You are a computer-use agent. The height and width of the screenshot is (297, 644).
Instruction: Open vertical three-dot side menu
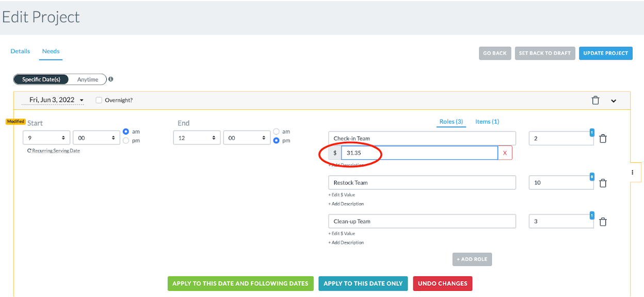point(633,172)
